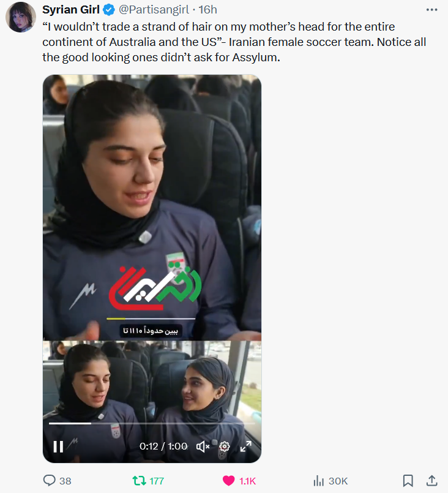The height and width of the screenshot is (493, 448).
Task: Open Syrian Girl profile avatar
Action: [x=21, y=17]
